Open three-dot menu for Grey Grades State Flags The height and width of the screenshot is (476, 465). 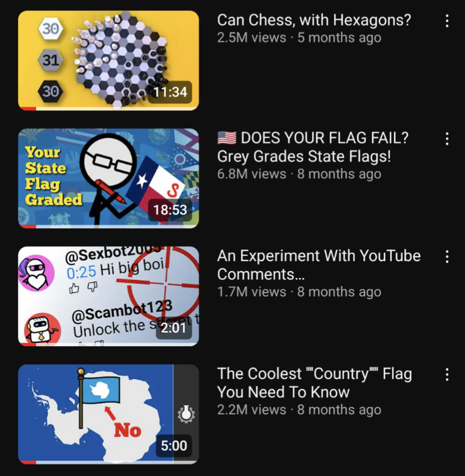pos(447,139)
